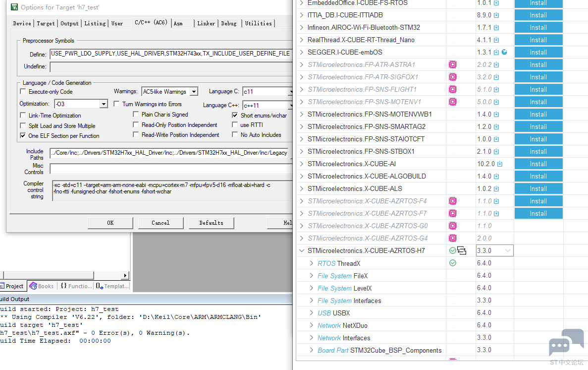Click the project pane horizontal scrollbar arrow

(x=125, y=275)
